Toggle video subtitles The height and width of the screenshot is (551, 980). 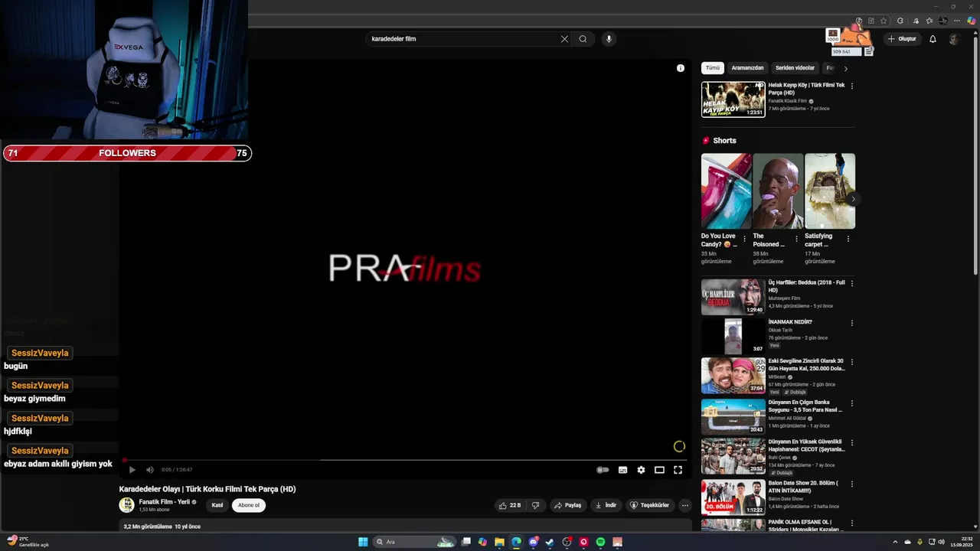pos(622,470)
